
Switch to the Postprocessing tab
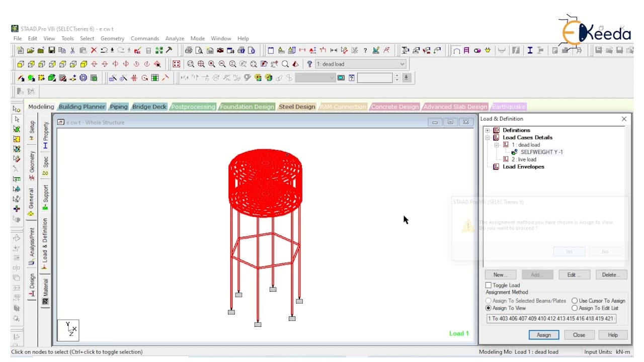click(x=193, y=107)
